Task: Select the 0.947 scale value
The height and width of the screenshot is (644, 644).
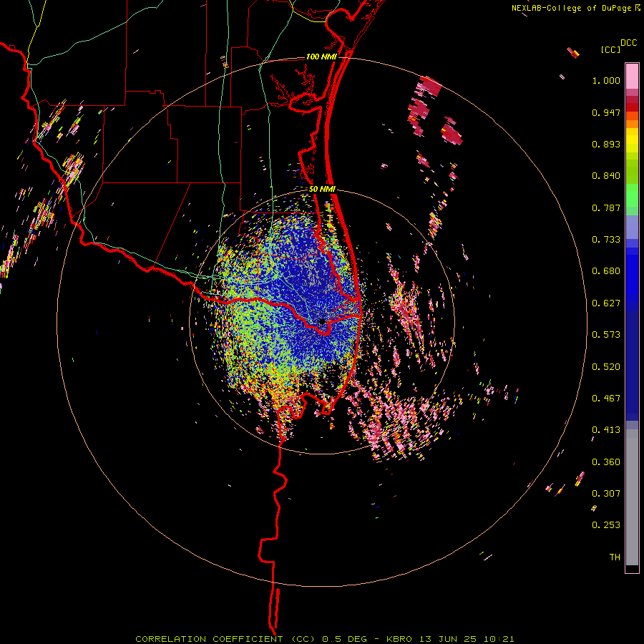Action: pos(606,112)
